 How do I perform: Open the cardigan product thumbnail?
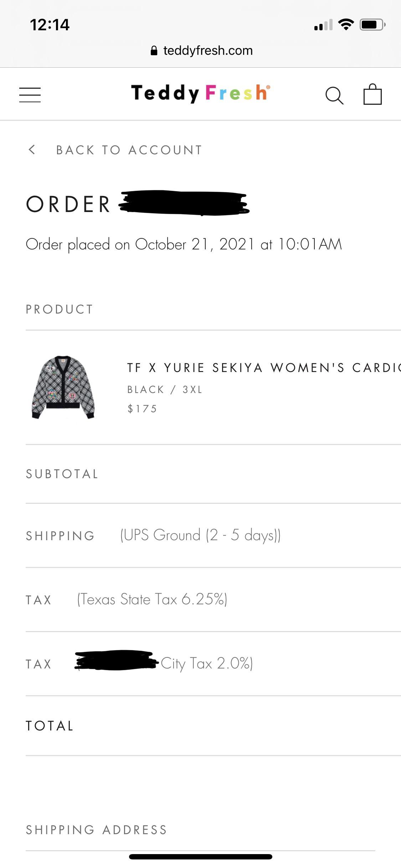(63, 387)
